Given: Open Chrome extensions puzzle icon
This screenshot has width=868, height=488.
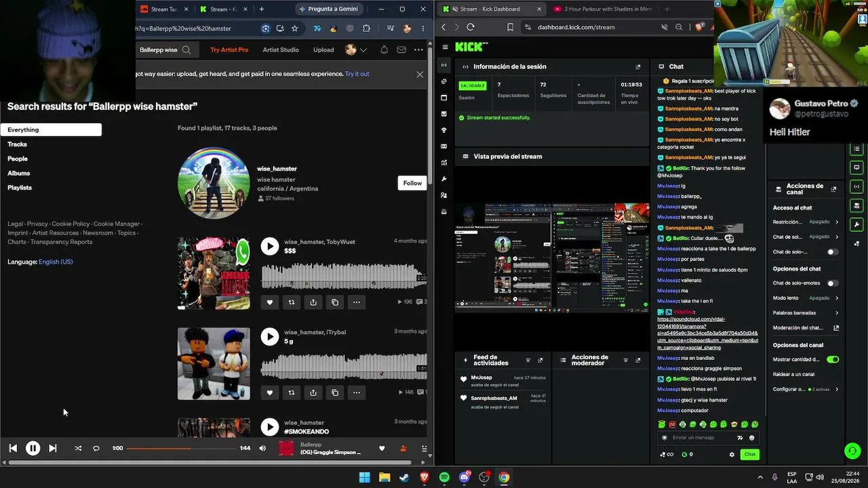Looking at the screenshot, I should (x=366, y=28).
